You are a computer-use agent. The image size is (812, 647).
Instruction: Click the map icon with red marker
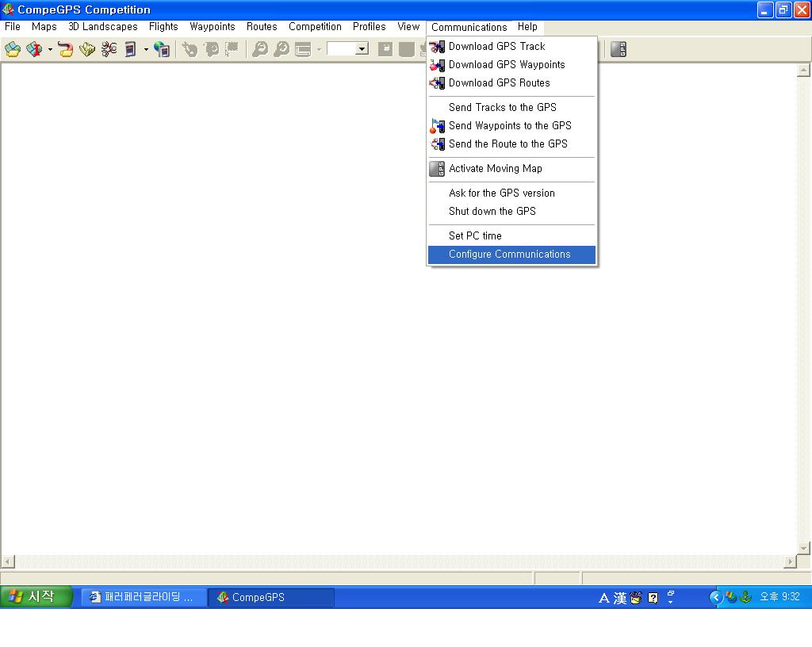(x=34, y=50)
